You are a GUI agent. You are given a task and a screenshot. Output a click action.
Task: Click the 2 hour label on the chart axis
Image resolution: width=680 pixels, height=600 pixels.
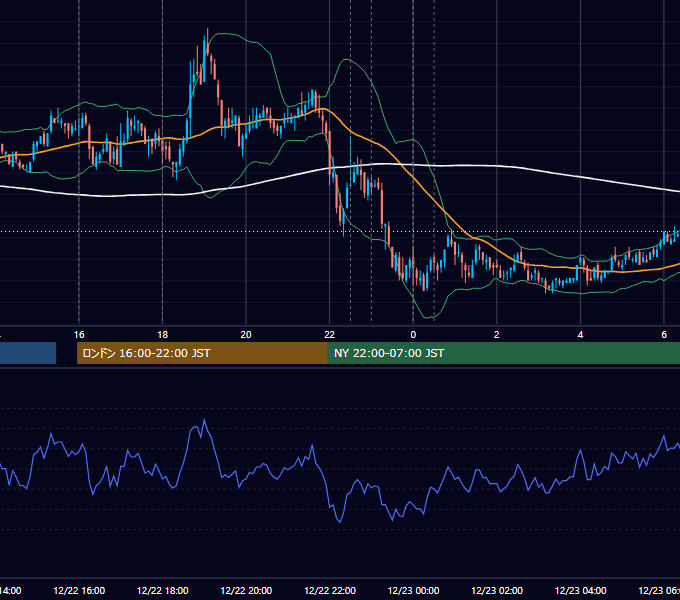coord(497,335)
